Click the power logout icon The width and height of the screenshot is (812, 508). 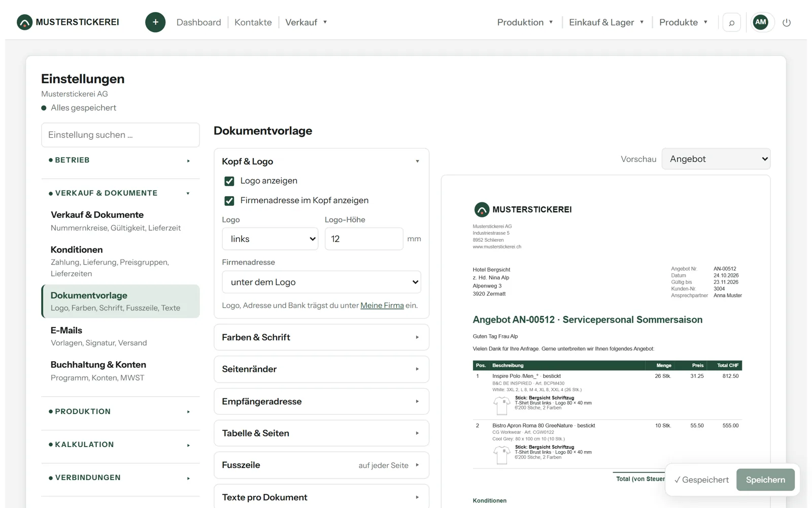787,22
